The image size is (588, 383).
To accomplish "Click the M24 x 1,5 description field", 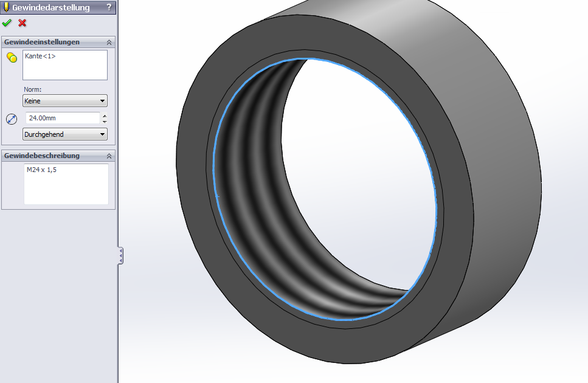I will [66, 184].
